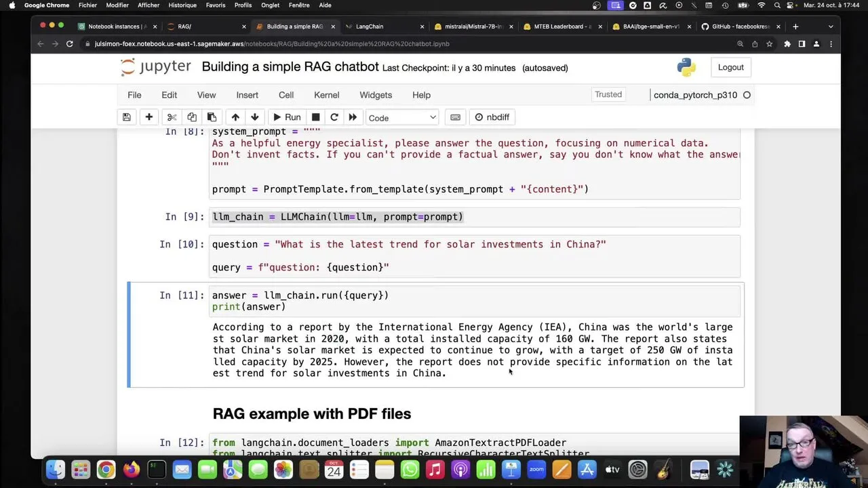Toggle Chrome side panel icon
The height and width of the screenshot is (488, 868).
(802, 44)
